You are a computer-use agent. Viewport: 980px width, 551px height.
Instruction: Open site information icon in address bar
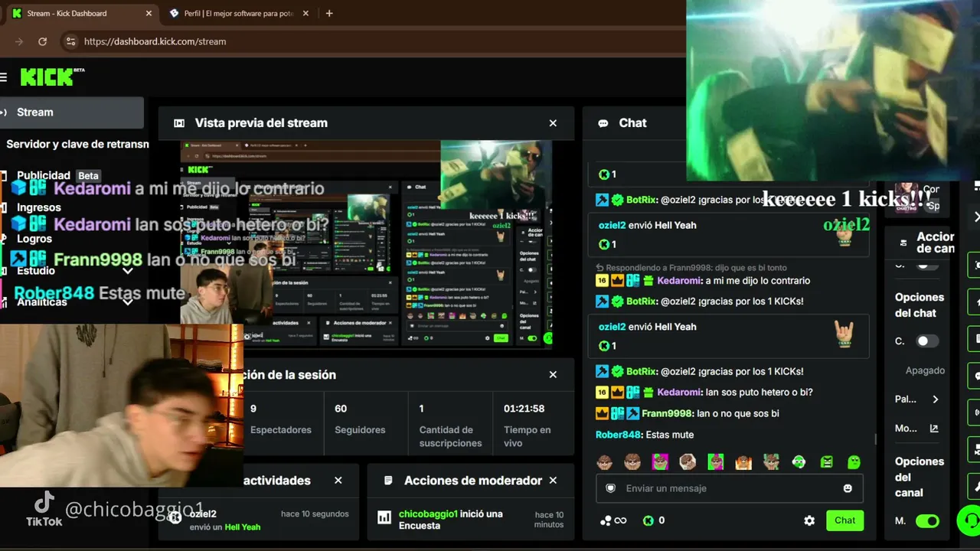[x=70, y=41]
